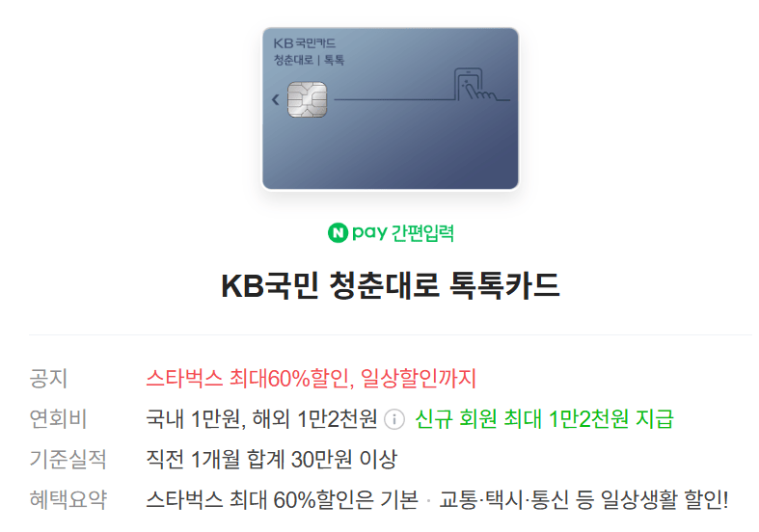Click the green Naver N logo
This screenshot has width=759, height=532.
pos(338,233)
